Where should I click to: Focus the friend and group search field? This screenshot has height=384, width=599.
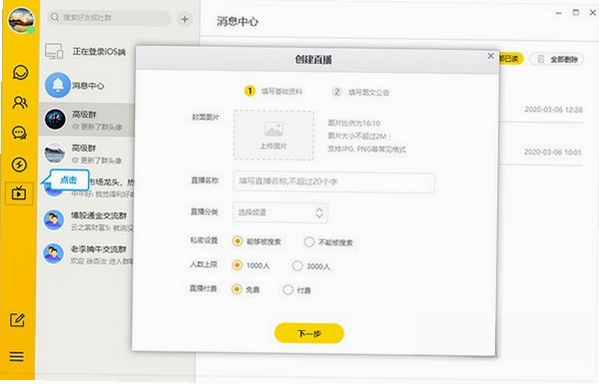coord(109,18)
